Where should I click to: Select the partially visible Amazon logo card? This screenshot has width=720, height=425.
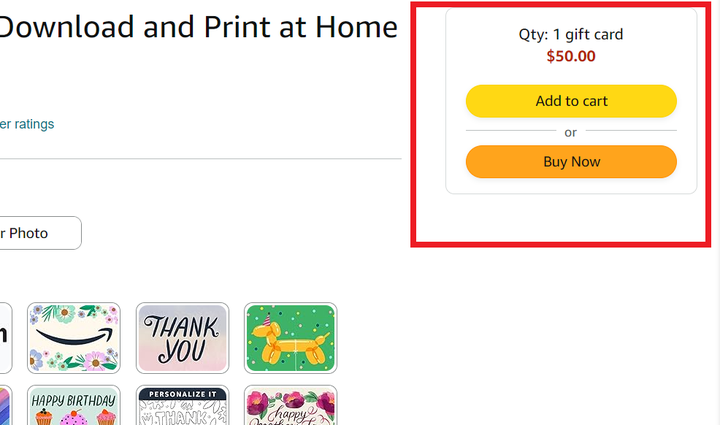coord(6,338)
